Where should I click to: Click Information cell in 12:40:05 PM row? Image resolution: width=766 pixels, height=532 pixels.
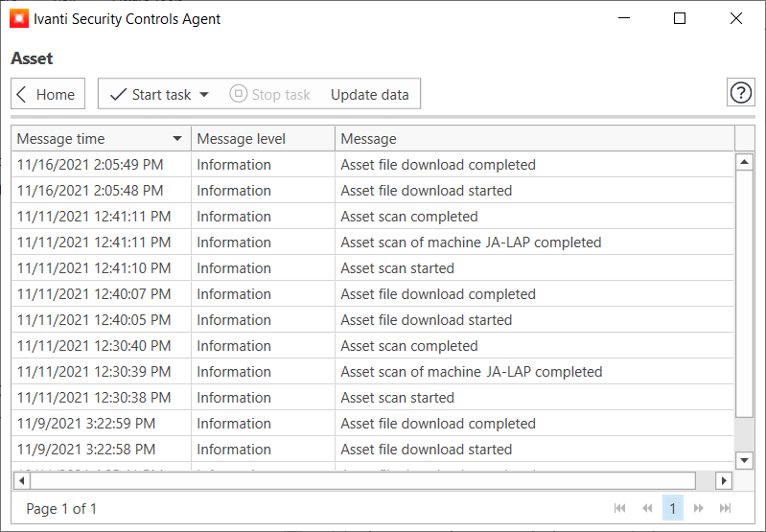click(x=263, y=320)
